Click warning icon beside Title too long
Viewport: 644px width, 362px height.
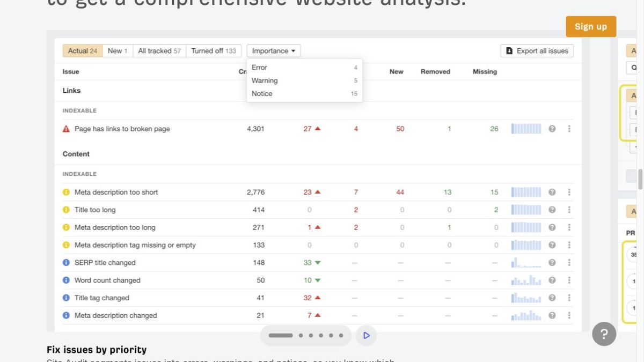[67, 210]
